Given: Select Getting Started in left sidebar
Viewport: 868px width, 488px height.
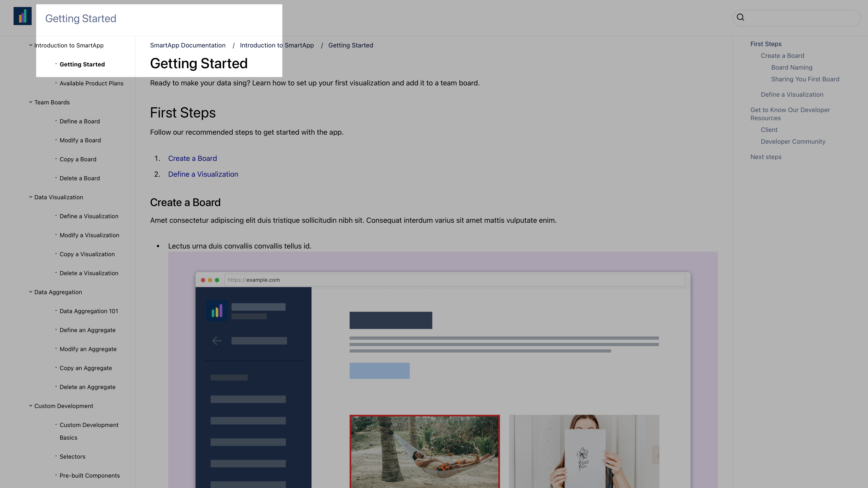Looking at the screenshot, I should click(x=82, y=64).
